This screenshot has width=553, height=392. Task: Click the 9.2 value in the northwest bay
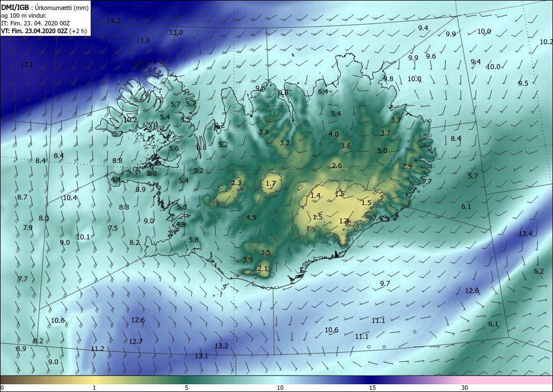pyautogui.click(x=220, y=126)
